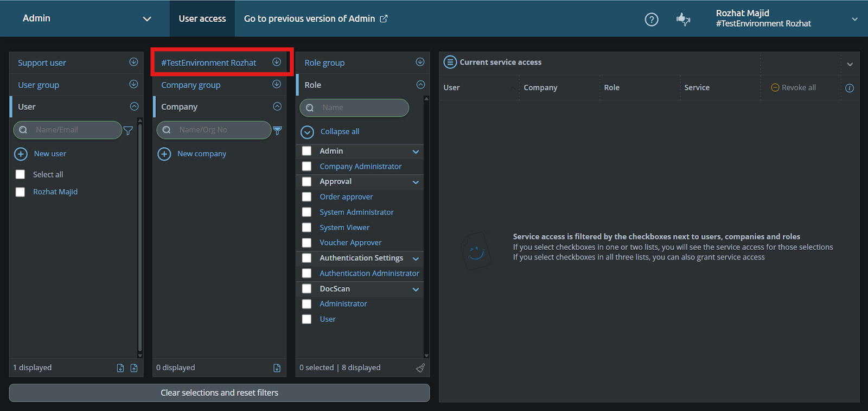This screenshot has height=411, width=868.
Task: Open the help question mark icon
Action: coord(651,20)
